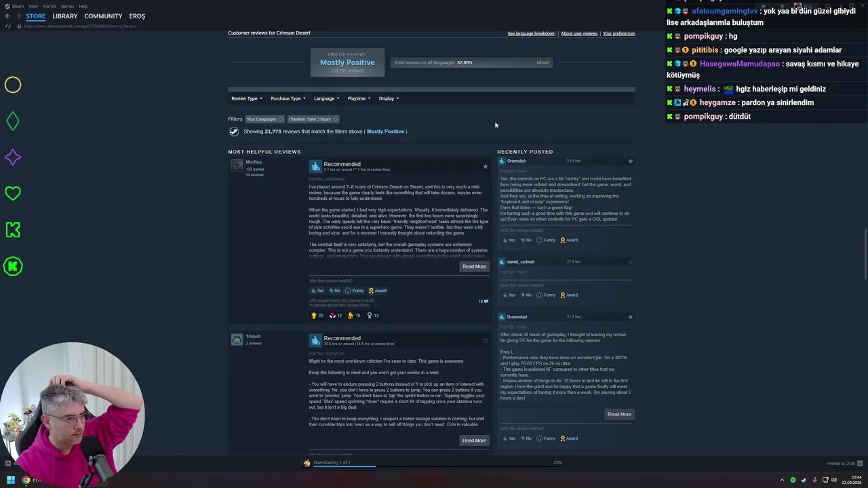This screenshot has width=868, height=488.
Task: Read More of Morfius review
Action: click(474, 266)
